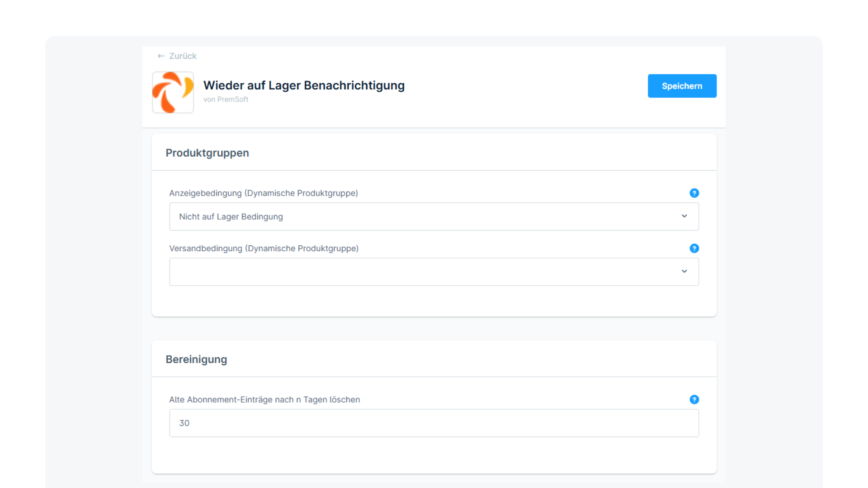Screen dimensions: 868x488
Task: Click the Versandbedingung (Dynamische Produktgruppe) label
Action: tap(264, 248)
